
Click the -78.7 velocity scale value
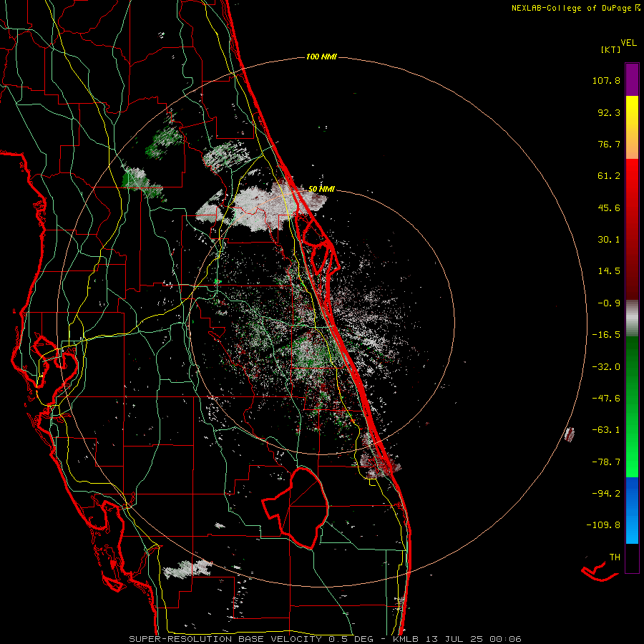(606, 462)
